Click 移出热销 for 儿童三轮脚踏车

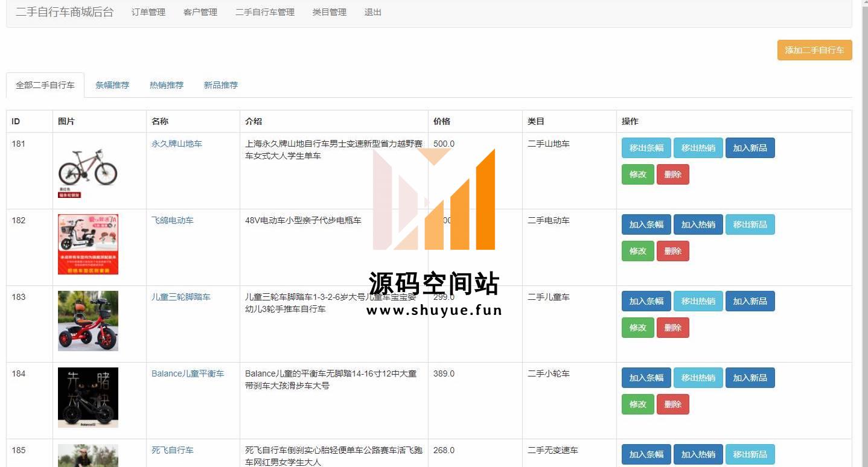point(698,301)
